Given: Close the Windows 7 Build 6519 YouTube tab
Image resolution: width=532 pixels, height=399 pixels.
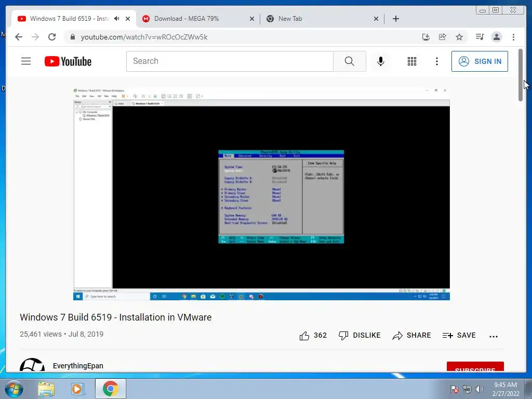Looking at the screenshot, I should point(128,19).
